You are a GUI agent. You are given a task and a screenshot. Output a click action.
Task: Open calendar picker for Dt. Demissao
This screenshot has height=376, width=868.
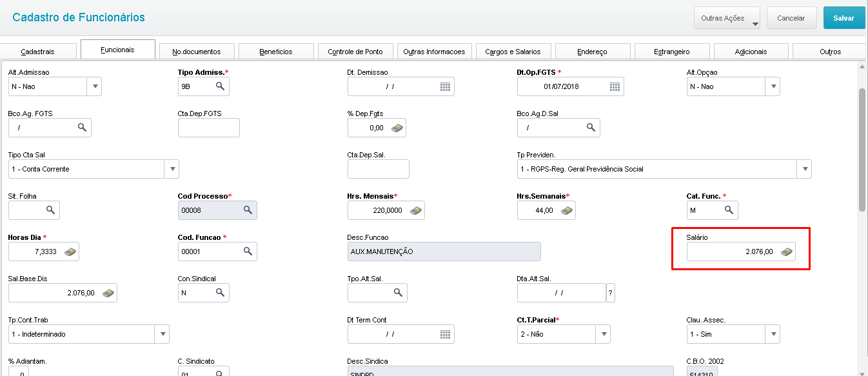(x=445, y=86)
